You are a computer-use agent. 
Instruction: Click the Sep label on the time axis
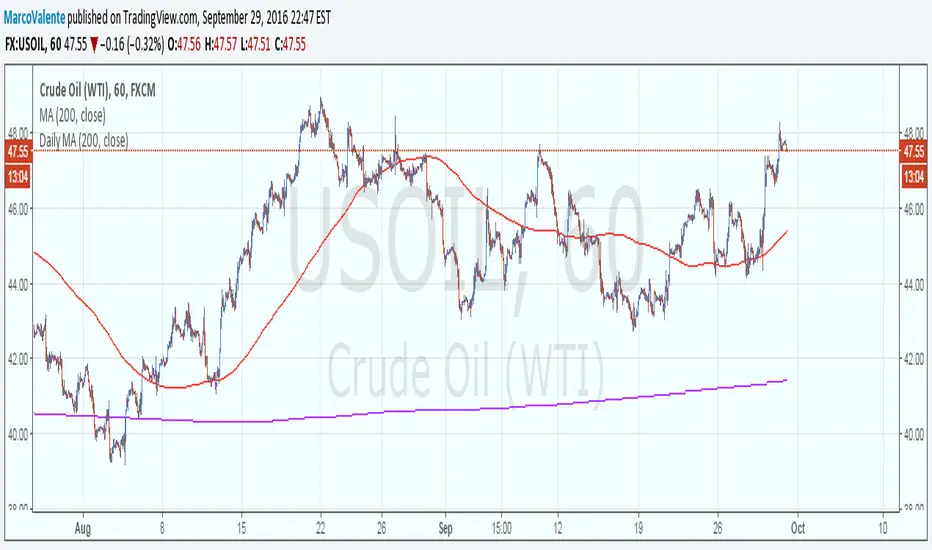pyautogui.click(x=445, y=528)
